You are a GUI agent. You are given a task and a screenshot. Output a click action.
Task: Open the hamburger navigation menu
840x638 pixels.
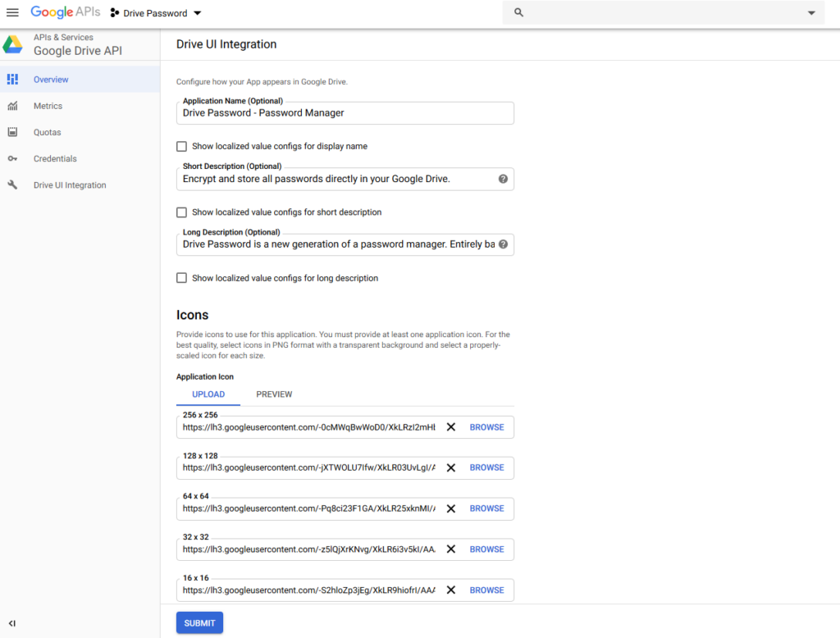[12, 12]
